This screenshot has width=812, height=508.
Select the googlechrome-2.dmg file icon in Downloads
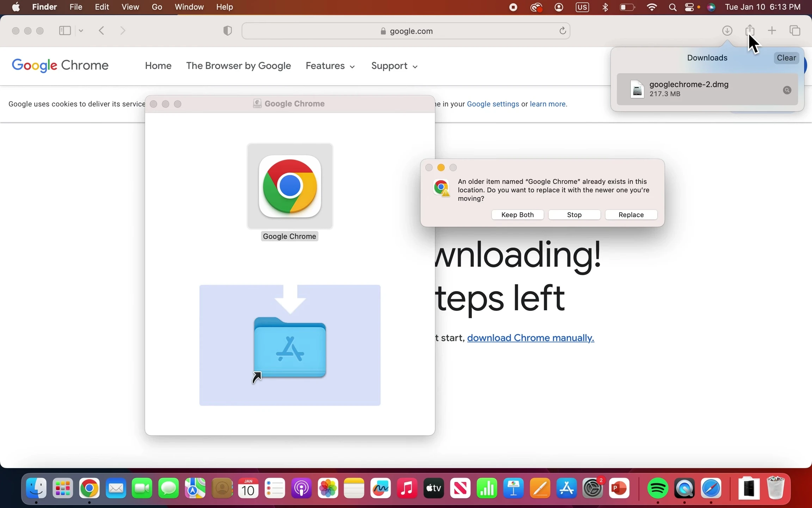[637, 89]
